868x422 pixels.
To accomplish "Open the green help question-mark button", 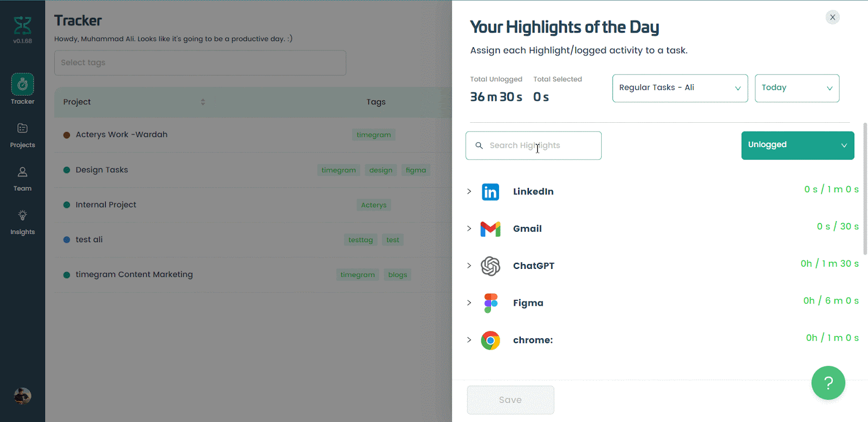I will (x=828, y=383).
